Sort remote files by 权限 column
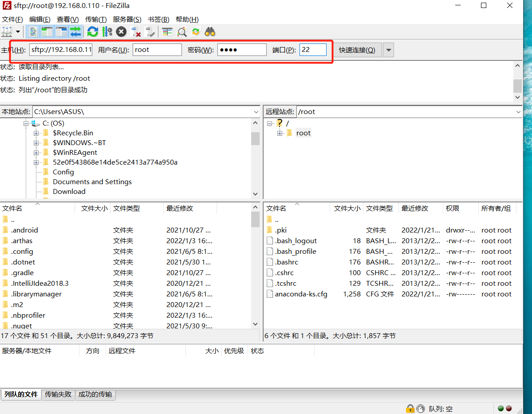This screenshot has width=532, height=414. (x=461, y=209)
